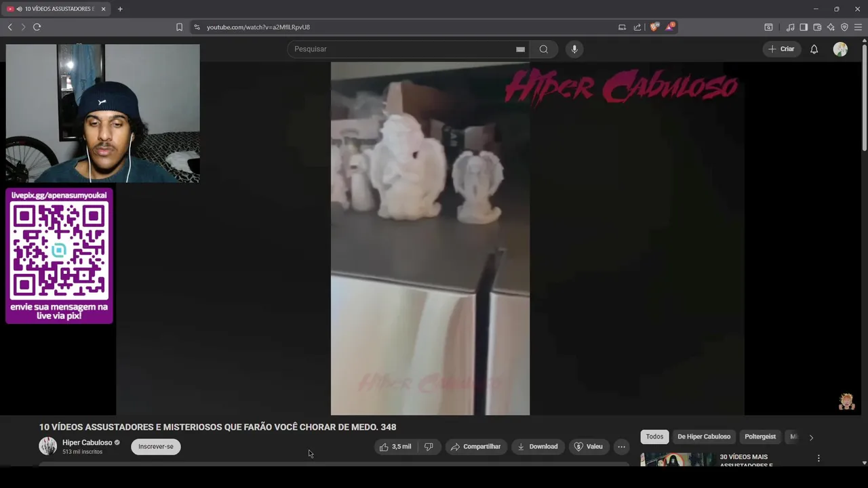Open the music note media control icon
This screenshot has width=868, height=488.
790,27
